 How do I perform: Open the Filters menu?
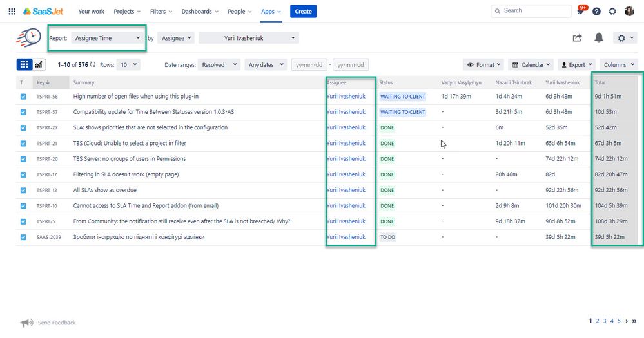161,12
